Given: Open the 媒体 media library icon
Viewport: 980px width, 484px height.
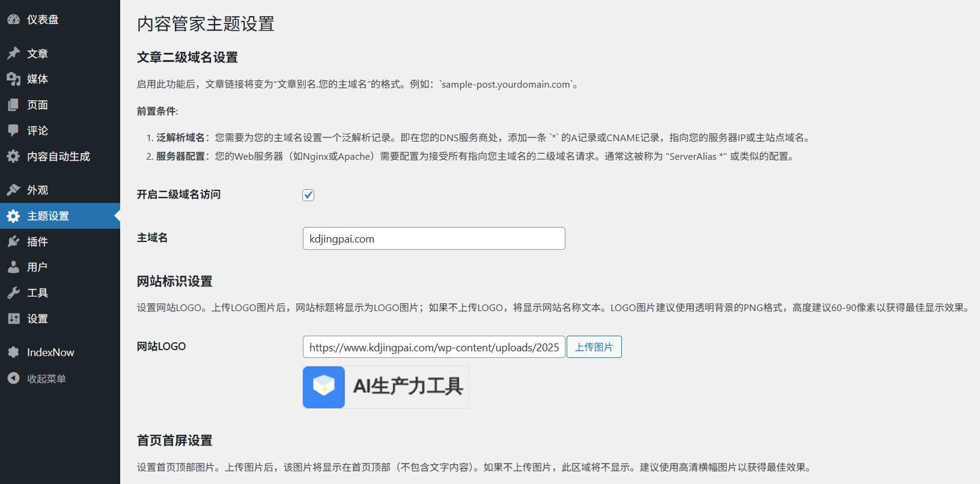Looking at the screenshot, I should pos(13,79).
